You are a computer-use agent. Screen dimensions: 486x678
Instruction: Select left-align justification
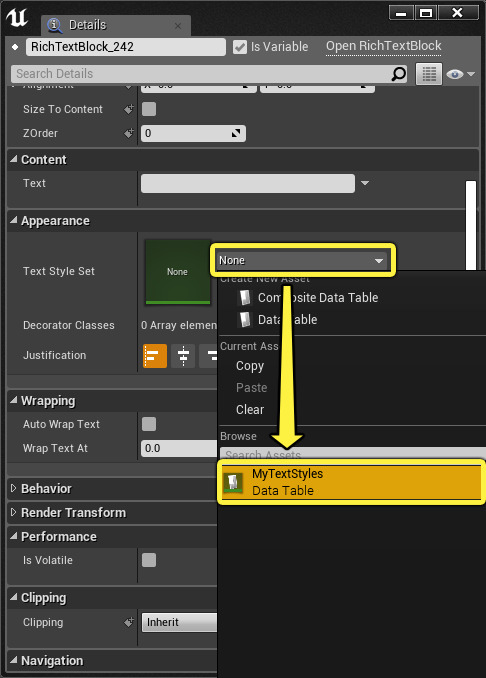pyautogui.click(x=155, y=355)
